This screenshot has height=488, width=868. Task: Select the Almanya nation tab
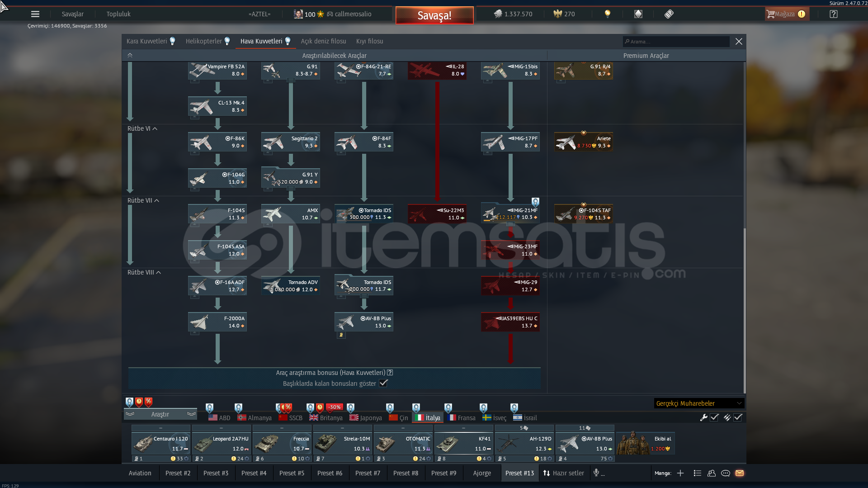click(255, 418)
